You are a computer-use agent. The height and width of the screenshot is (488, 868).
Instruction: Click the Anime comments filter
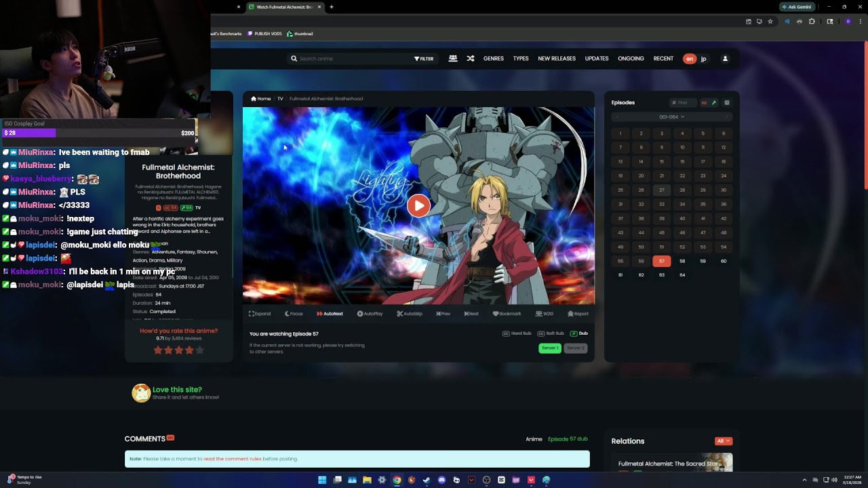[x=534, y=439]
